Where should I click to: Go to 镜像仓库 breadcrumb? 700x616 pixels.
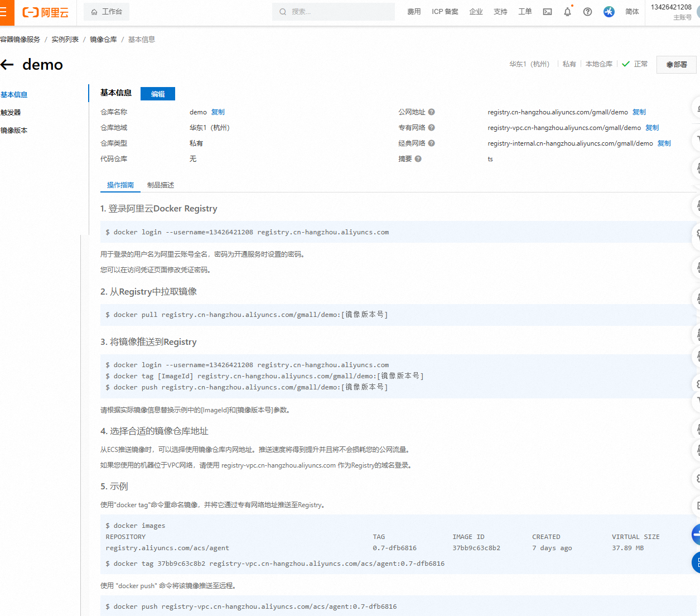104,40
